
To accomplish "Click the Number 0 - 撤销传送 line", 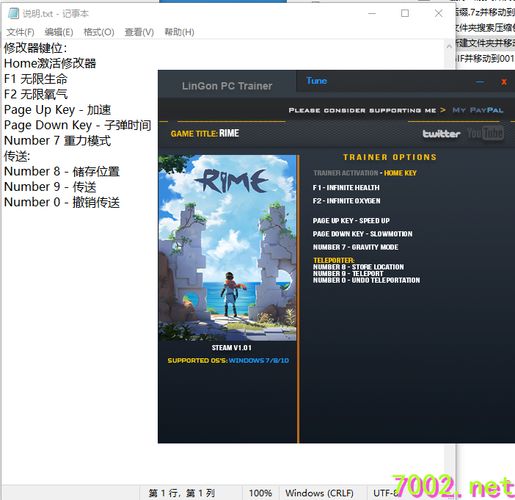I will (x=62, y=202).
